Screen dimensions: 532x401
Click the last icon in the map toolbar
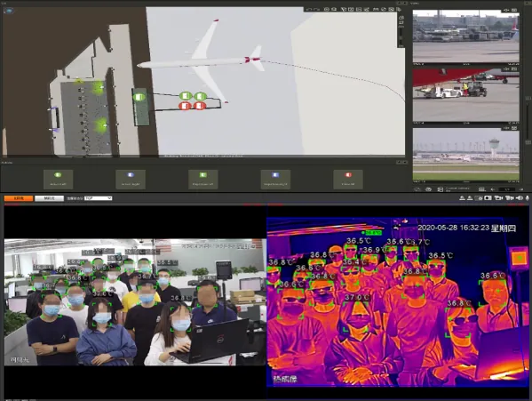399,10
